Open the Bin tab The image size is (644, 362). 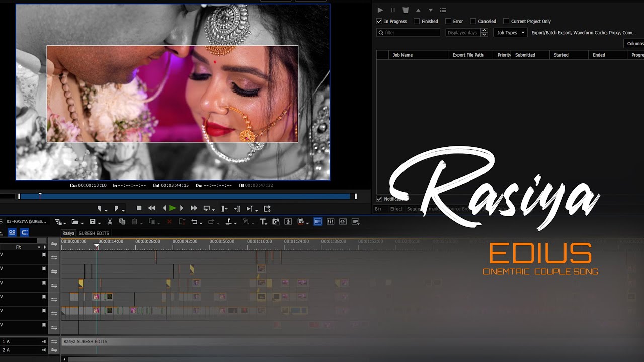click(378, 209)
